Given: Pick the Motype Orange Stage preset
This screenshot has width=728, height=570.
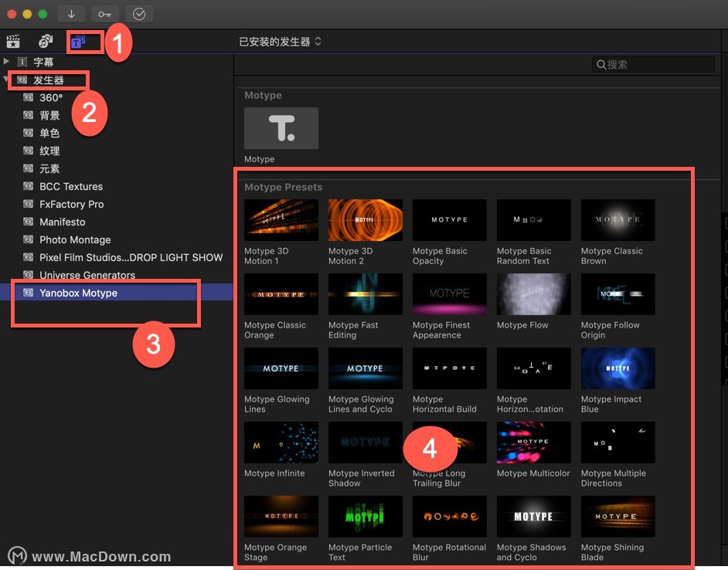Looking at the screenshot, I should pyautogui.click(x=281, y=517).
